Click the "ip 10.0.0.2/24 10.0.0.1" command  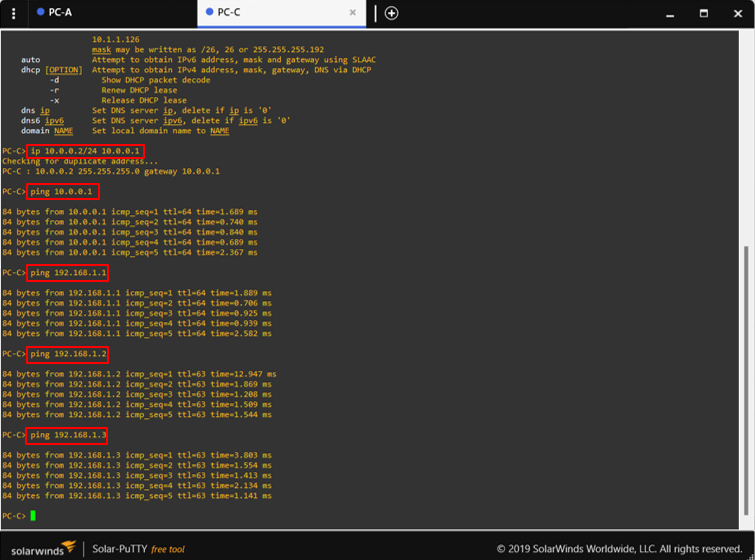85,151
